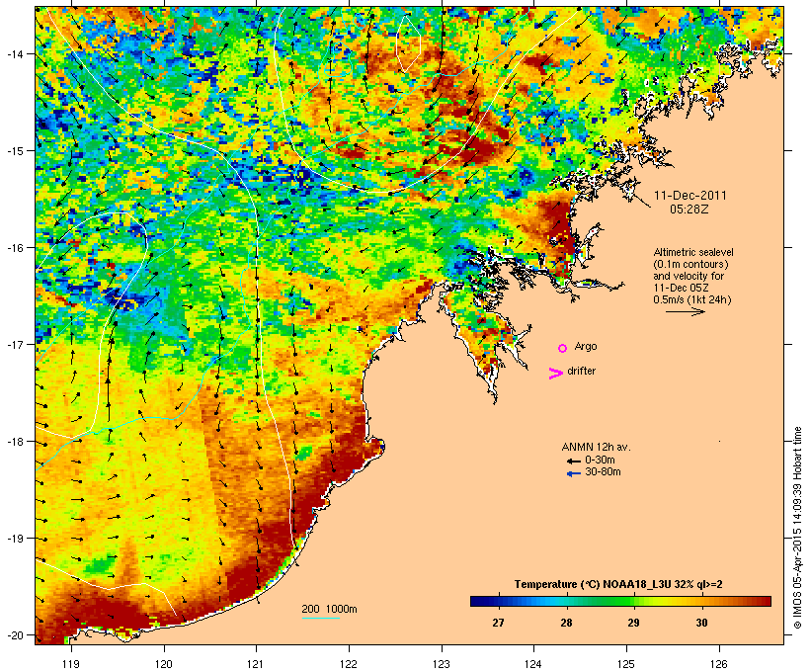Click the colorbar value 29

633,623
